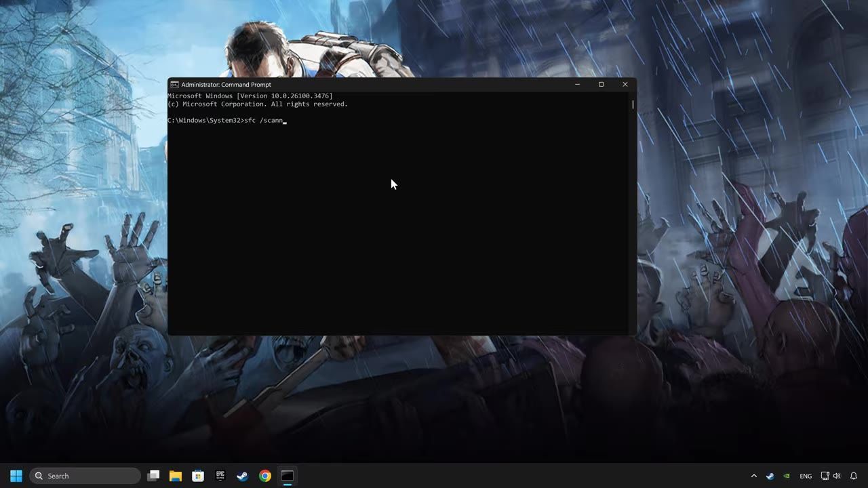The height and width of the screenshot is (488, 868).
Task: Click the Microsoft Corporation copyright line
Action: [258, 104]
